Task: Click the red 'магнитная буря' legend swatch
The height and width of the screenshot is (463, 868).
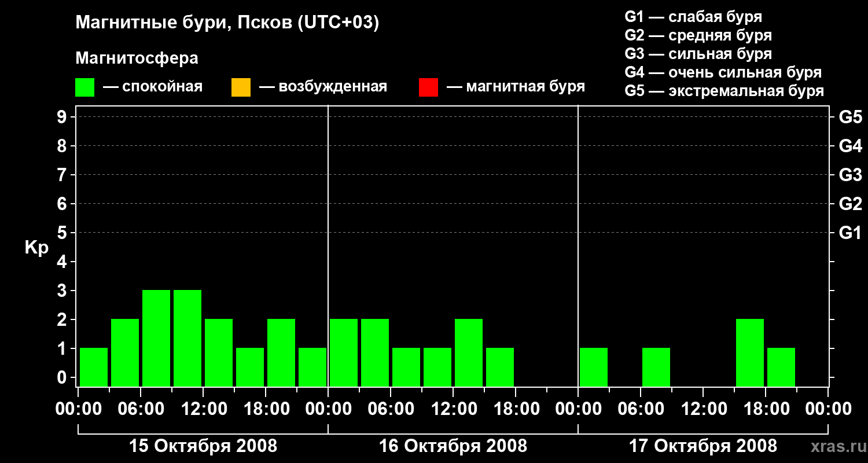Action: point(428,87)
